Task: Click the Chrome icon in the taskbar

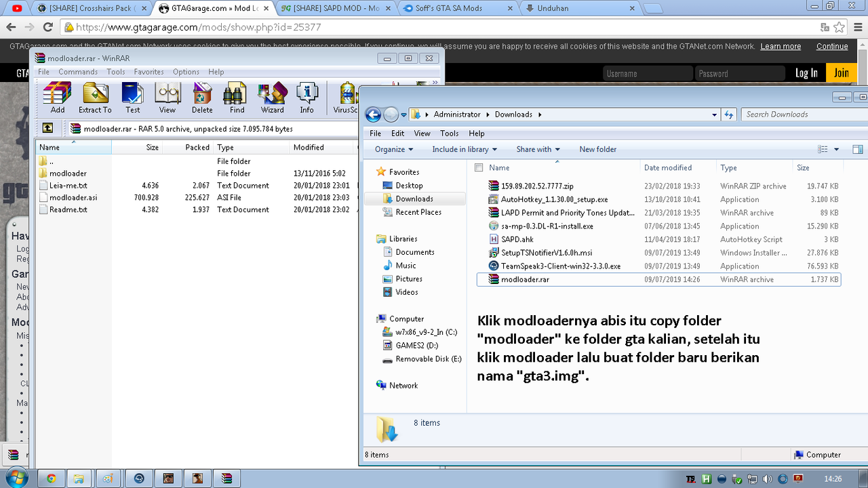Action: tap(52, 479)
